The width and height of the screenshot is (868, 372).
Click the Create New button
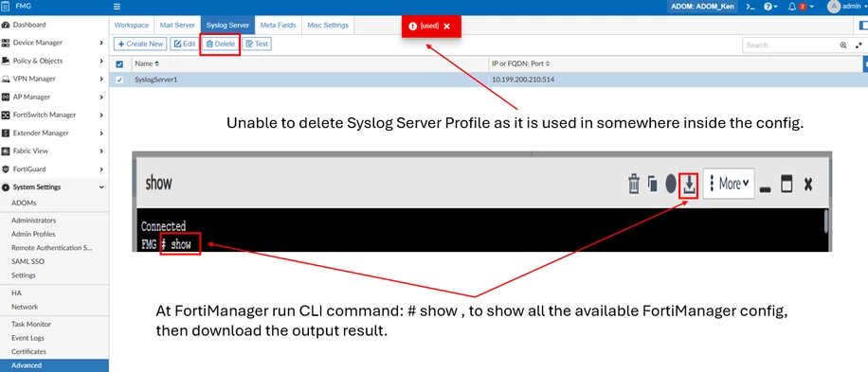coord(140,44)
